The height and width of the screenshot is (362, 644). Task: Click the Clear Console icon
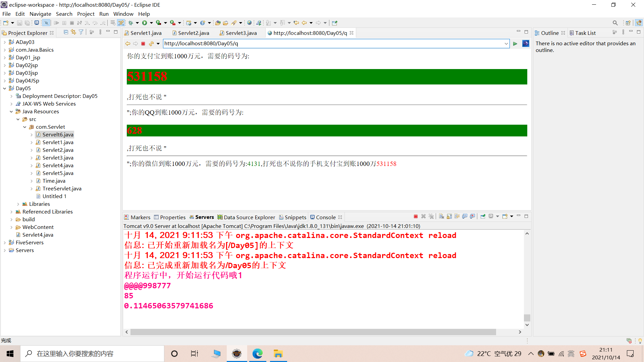pos(441,217)
